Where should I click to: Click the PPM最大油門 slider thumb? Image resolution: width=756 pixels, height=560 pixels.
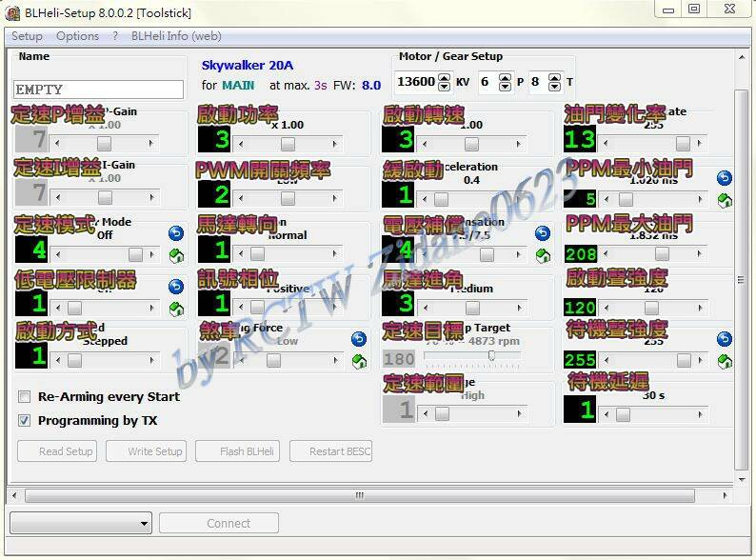click(x=662, y=253)
